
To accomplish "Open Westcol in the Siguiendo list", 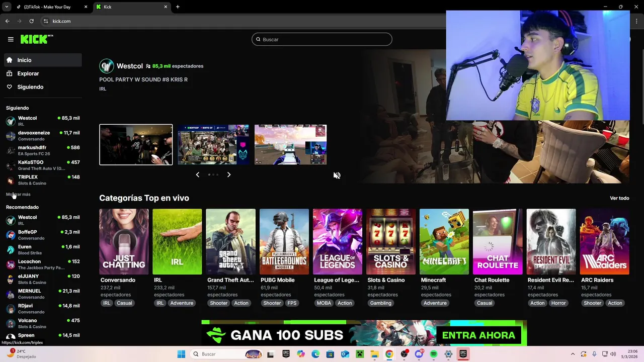I will click(x=43, y=121).
